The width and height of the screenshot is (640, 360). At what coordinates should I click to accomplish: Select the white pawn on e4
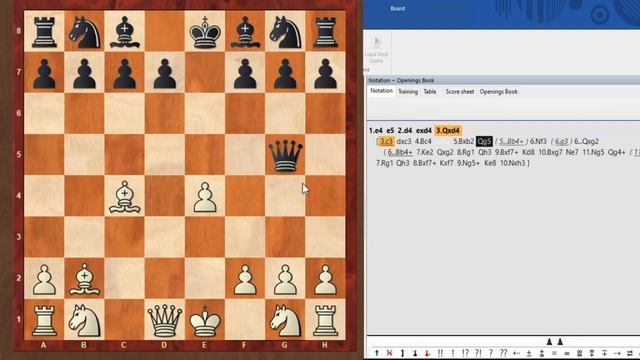[x=205, y=196]
